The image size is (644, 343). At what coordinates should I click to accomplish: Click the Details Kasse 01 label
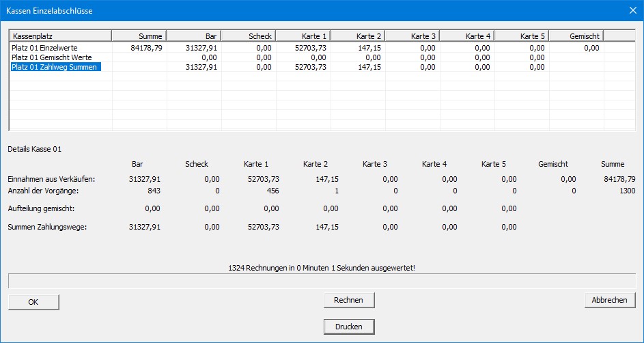pos(35,150)
